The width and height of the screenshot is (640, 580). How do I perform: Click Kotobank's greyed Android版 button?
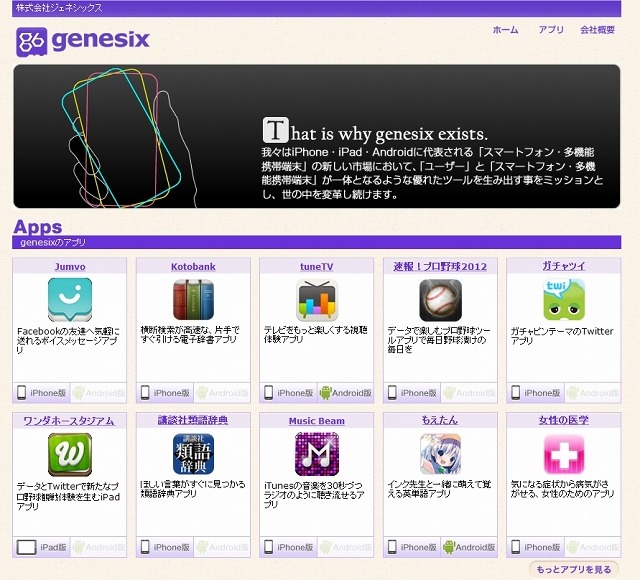[x=222, y=393]
